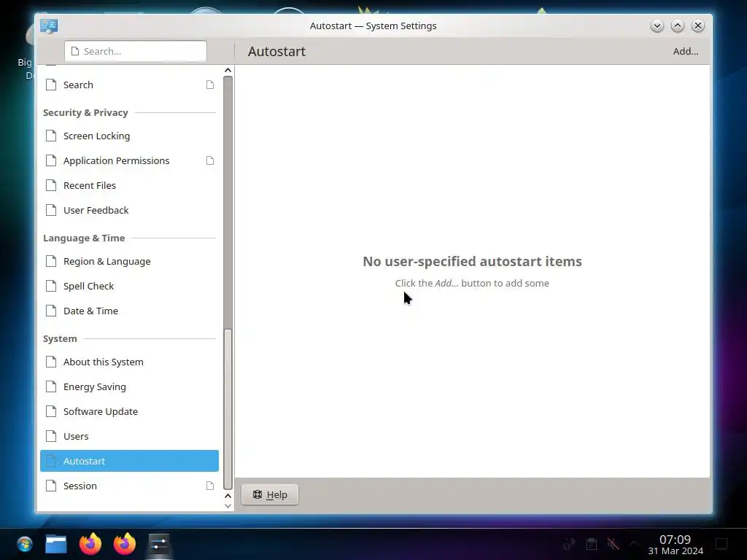Click the Add... button for autostart
Image resolution: width=747 pixels, height=560 pixels.
coord(685,51)
